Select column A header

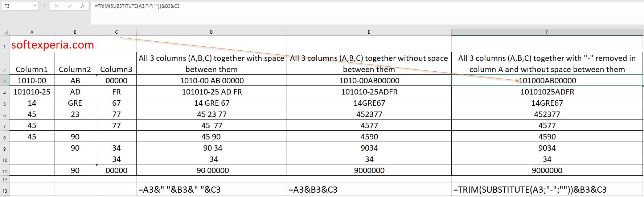pyautogui.click(x=32, y=32)
